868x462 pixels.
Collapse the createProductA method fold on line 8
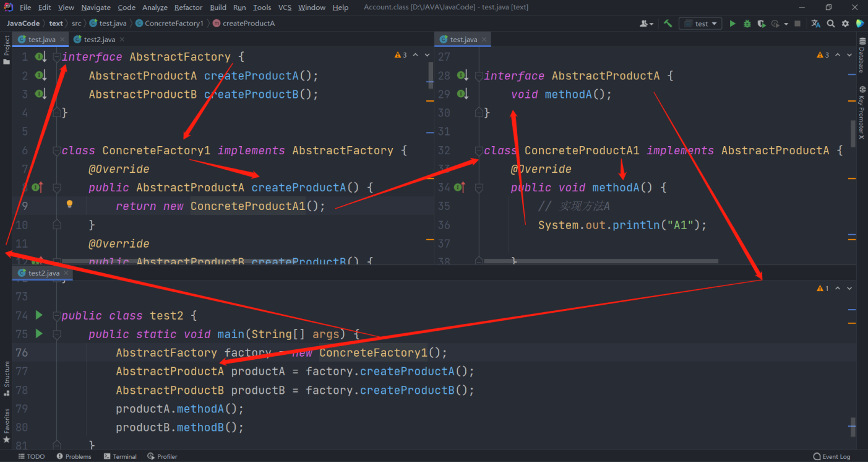[56, 188]
